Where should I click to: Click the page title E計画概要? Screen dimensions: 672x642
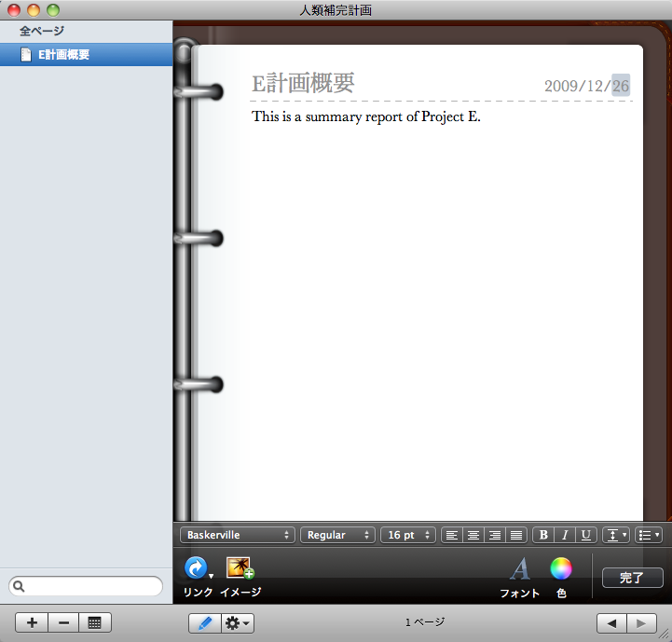point(303,83)
